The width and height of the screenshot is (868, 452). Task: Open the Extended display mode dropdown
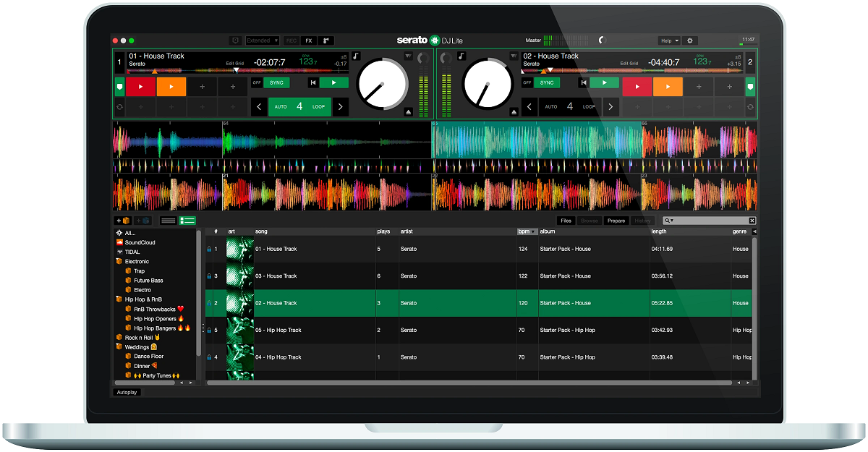click(263, 40)
